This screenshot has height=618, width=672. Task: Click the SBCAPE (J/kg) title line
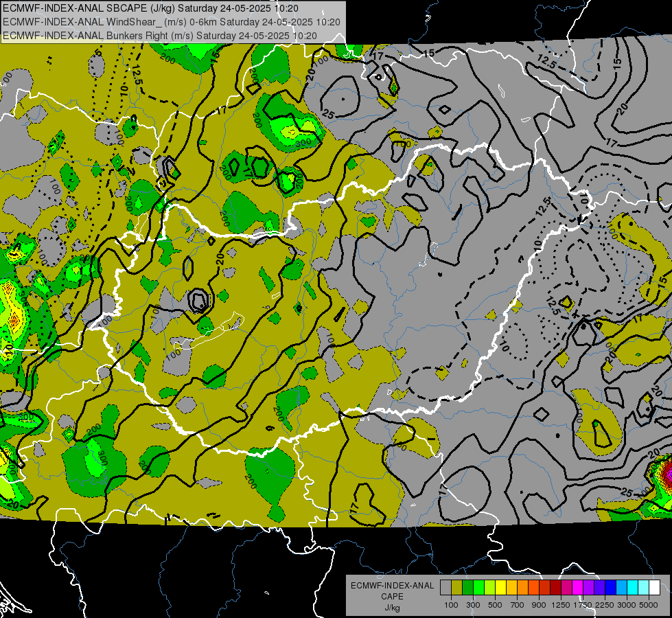[x=150, y=8]
